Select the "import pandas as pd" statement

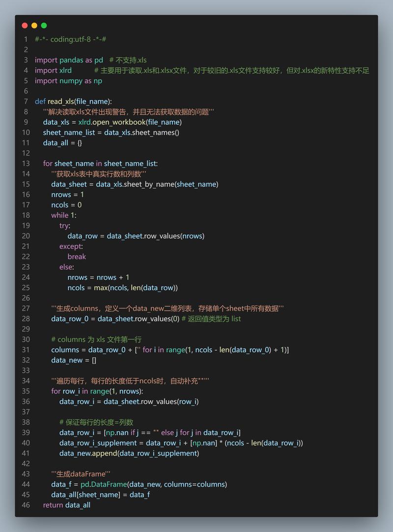click(x=68, y=59)
